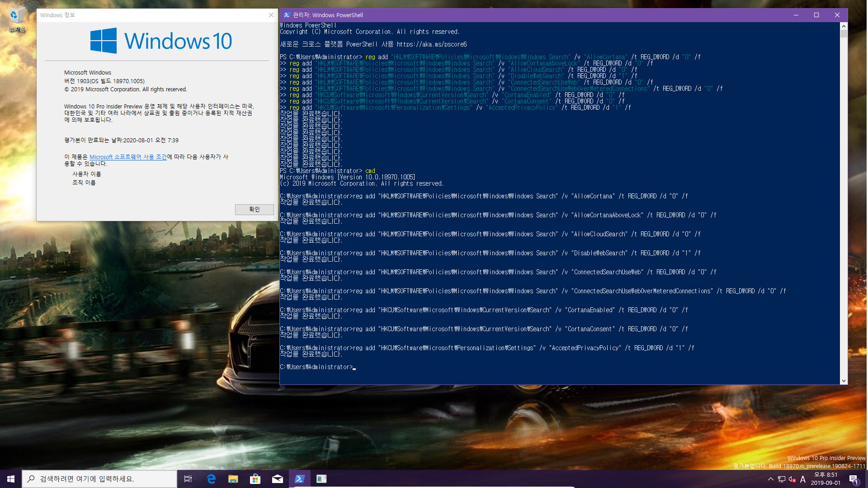This screenshot has height=488, width=868.
Task: Open the Windows Start menu
Action: [11, 479]
